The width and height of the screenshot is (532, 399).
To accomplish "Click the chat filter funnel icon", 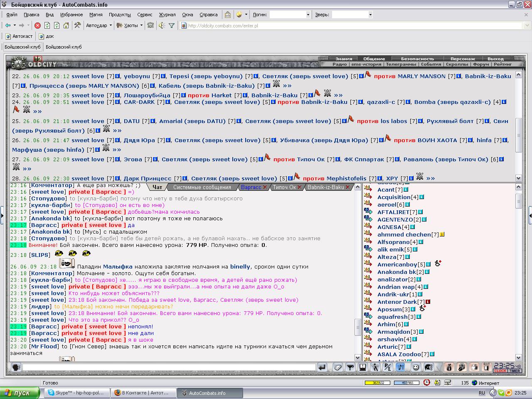I will (350, 367).
